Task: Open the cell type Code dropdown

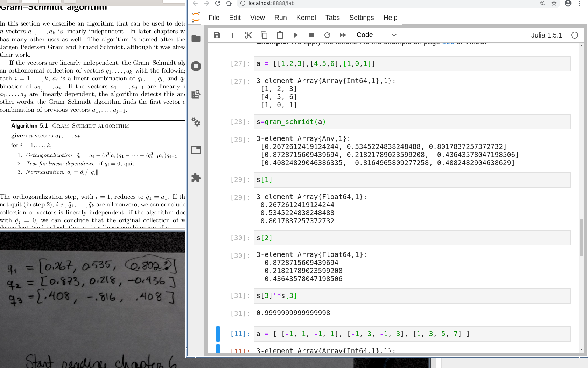Action: click(376, 35)
